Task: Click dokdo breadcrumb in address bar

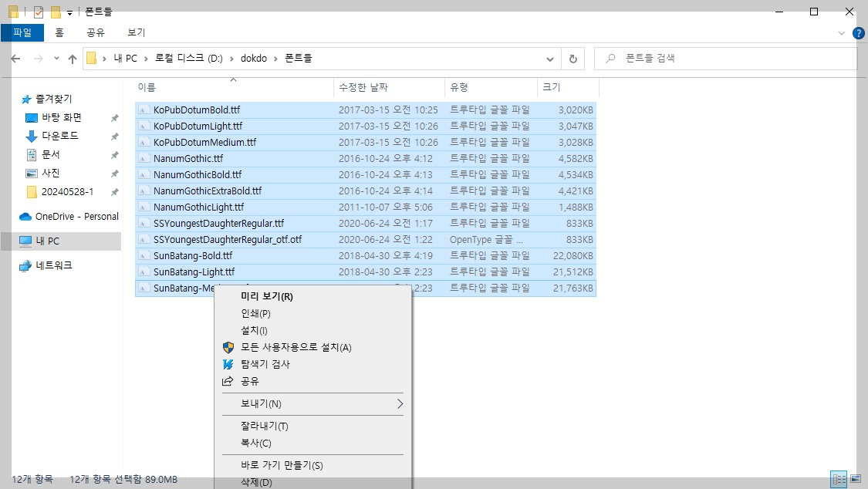Action: pos(254,58)
